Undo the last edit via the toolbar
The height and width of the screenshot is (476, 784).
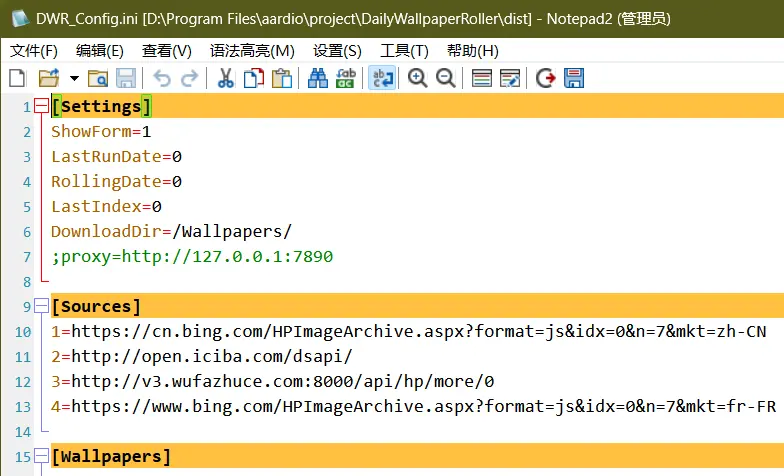[x=162, y=78]
